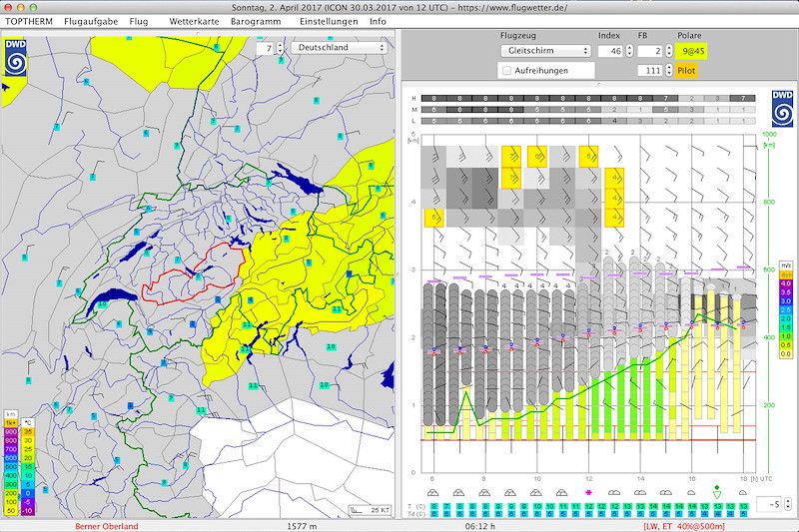This screenshot has height=532, width=799.
Task: Click the Flugzeug label
Action: pyautogui.click(x=517, y=36)
